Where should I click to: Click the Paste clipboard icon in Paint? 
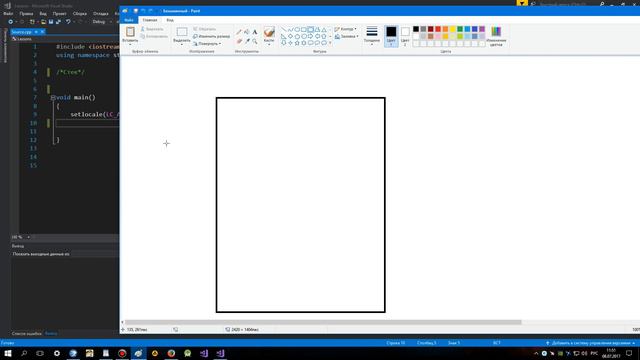pyautogui.click(x=130, y=32)
